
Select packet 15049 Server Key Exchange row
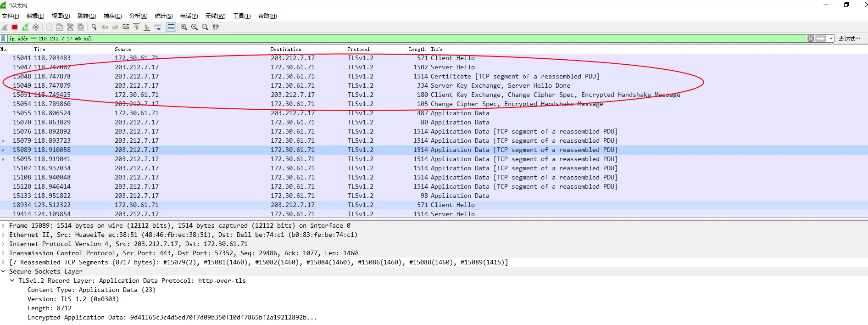tap(434, 85)
